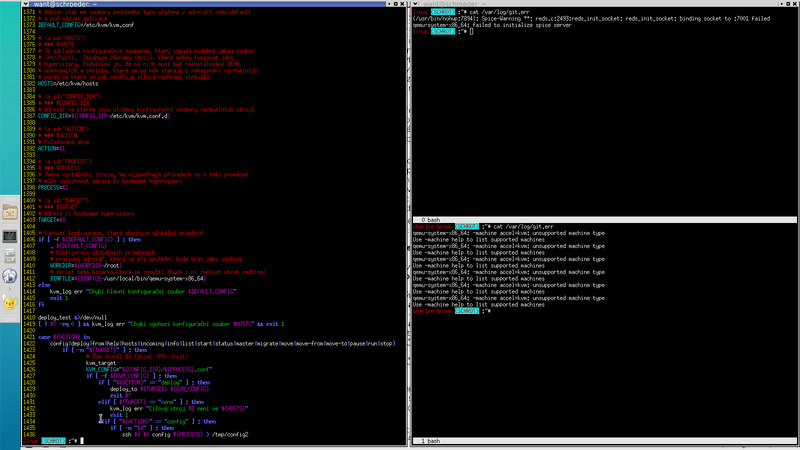Click the WORKDIR assignment on line 1410

[86, 266]
